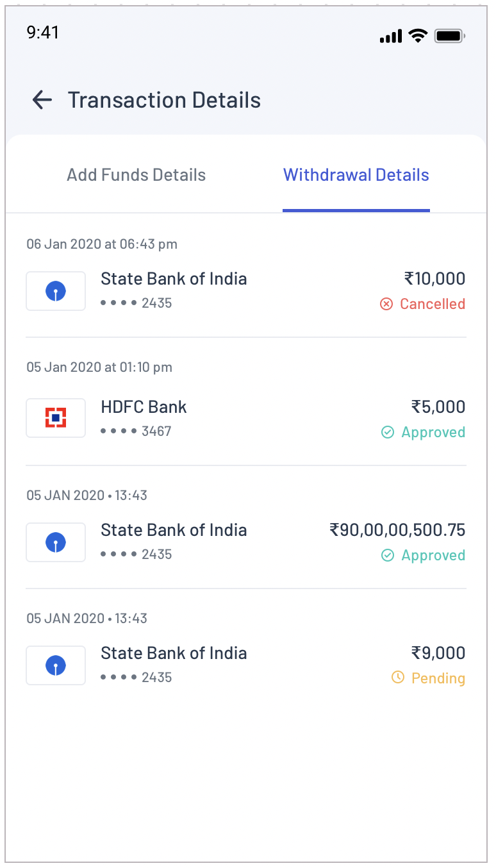Tap the Transaction Details page title

click(x=164, y=100)
